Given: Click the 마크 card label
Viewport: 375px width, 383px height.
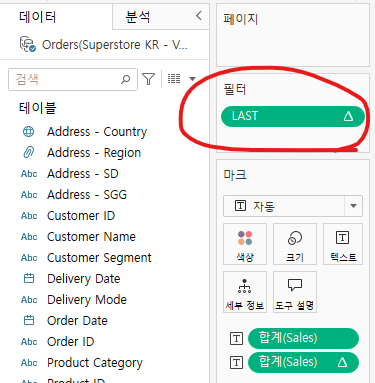Looking at the screenshot, I should click(235, 175).
